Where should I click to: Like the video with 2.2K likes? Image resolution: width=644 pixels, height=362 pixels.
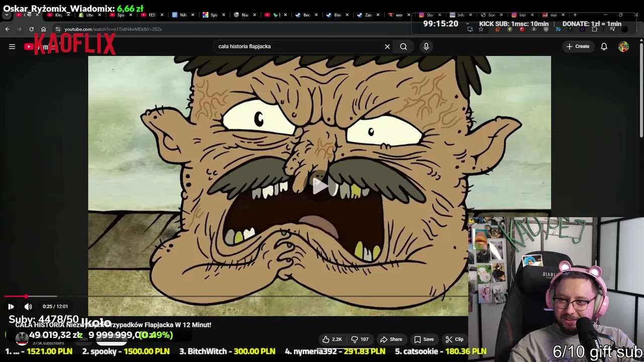pos(332,339)
